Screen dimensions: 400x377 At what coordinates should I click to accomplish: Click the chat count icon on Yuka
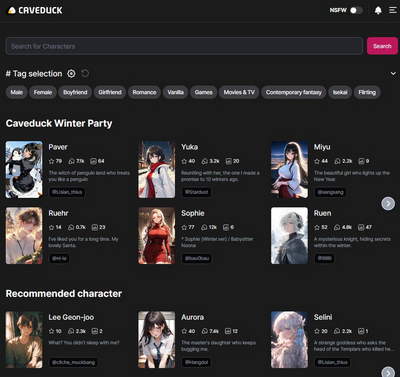tap(204, 161)
